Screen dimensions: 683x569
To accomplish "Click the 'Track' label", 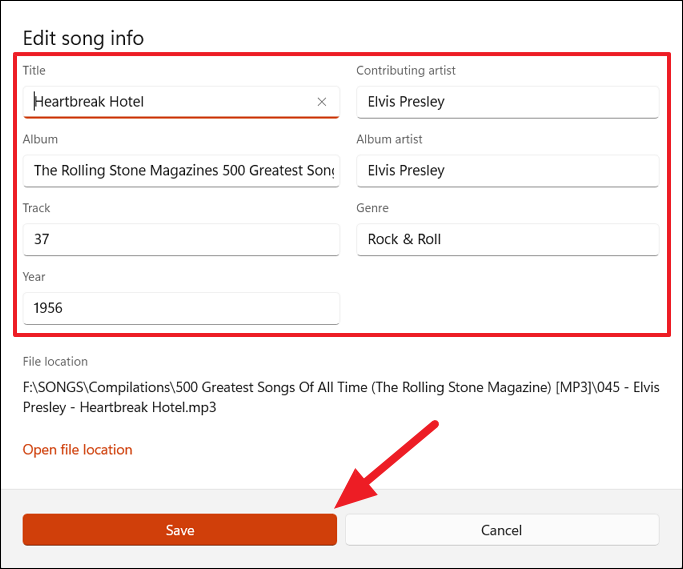I will [x=37, y=208].
